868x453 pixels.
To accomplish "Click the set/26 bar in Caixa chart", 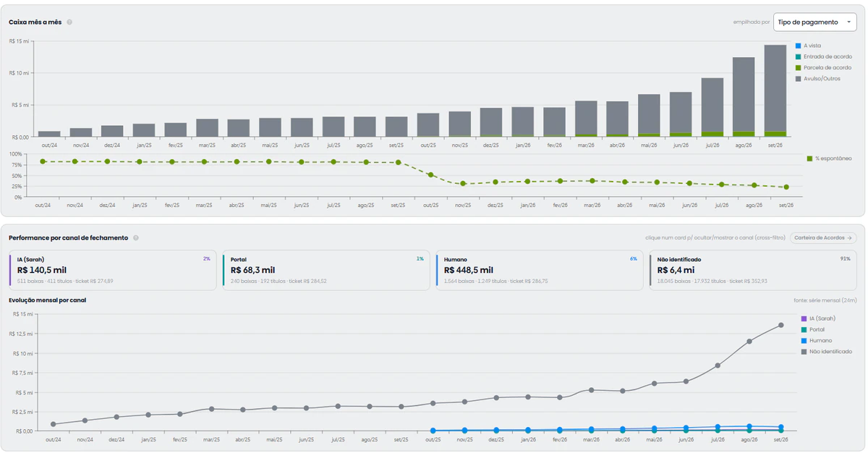I will 775,90.
